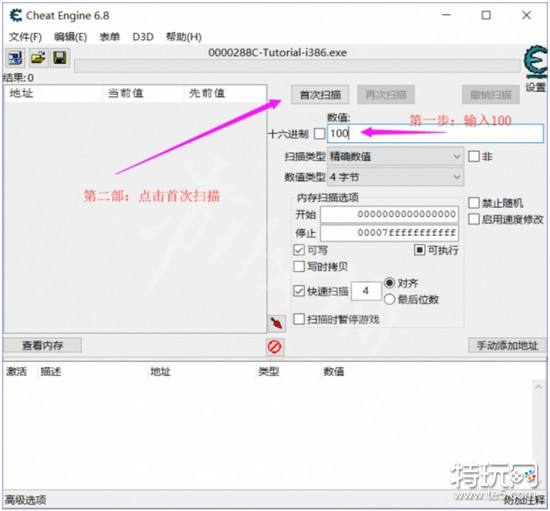Click the 查看内存 memory view button
This screenshot has height=511, width=550.
tap(42, 345)
